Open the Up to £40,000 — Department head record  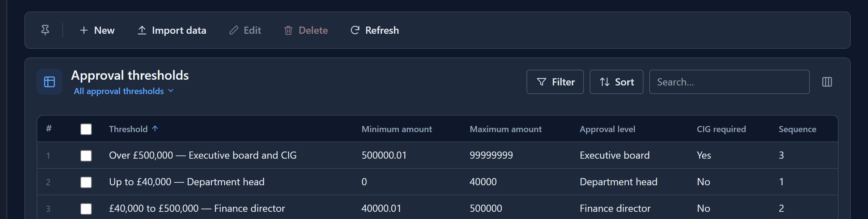click(x=187, y=182)
